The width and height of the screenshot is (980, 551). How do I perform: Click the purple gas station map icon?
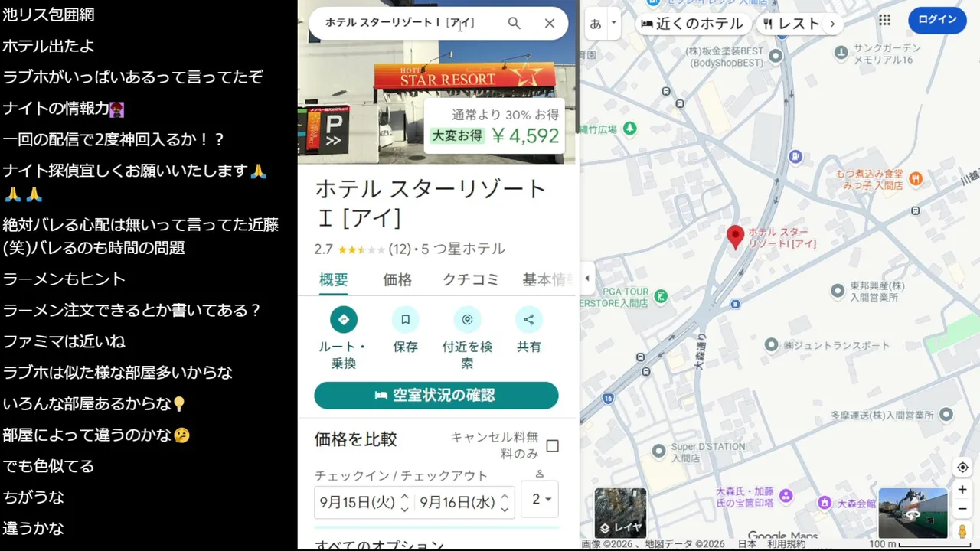(795, 157)
